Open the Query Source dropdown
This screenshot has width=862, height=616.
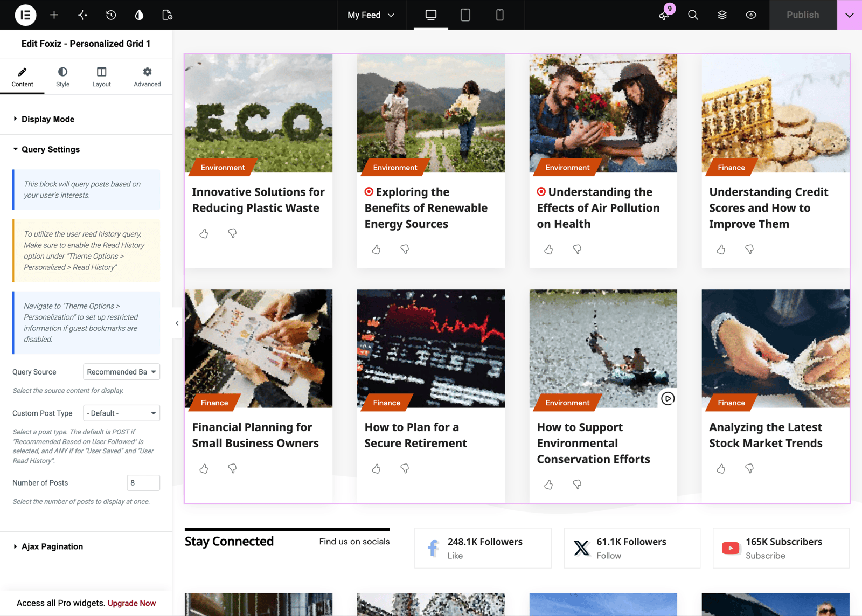click(x=122, y=372)
